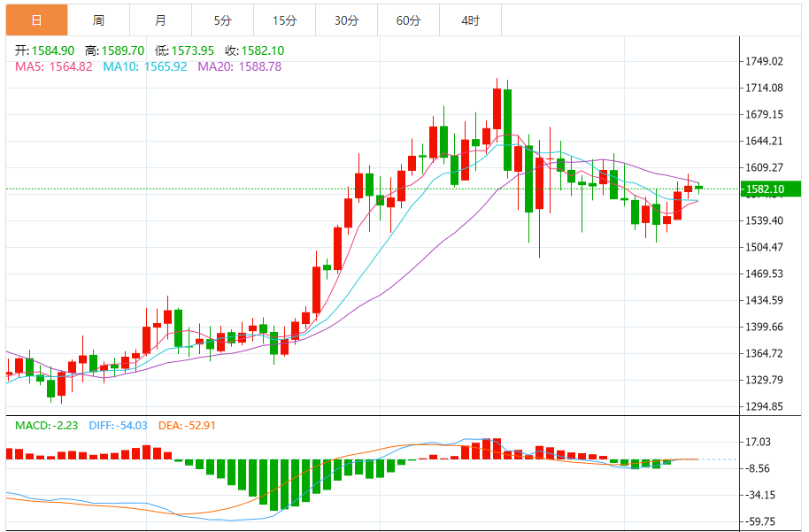This screenshot has width=809, height=532.
Task: Click the green 1582.10 current price tag
Action: (771, 189)
